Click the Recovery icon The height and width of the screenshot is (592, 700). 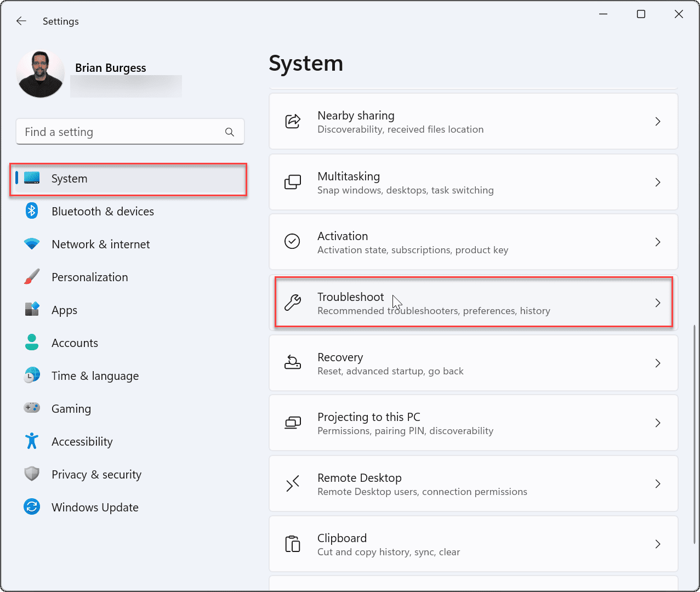coord(293,362)
